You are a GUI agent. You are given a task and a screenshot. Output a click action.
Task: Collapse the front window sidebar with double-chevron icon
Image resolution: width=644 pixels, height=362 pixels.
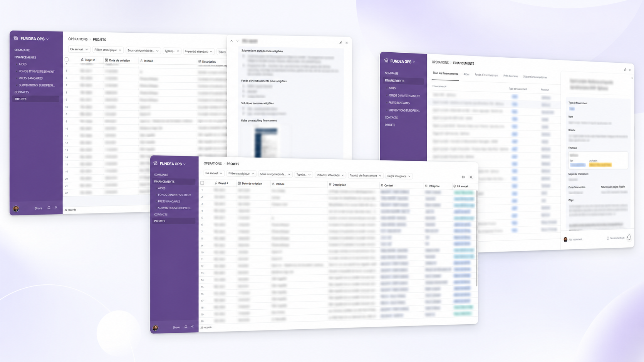pos(193,327)
